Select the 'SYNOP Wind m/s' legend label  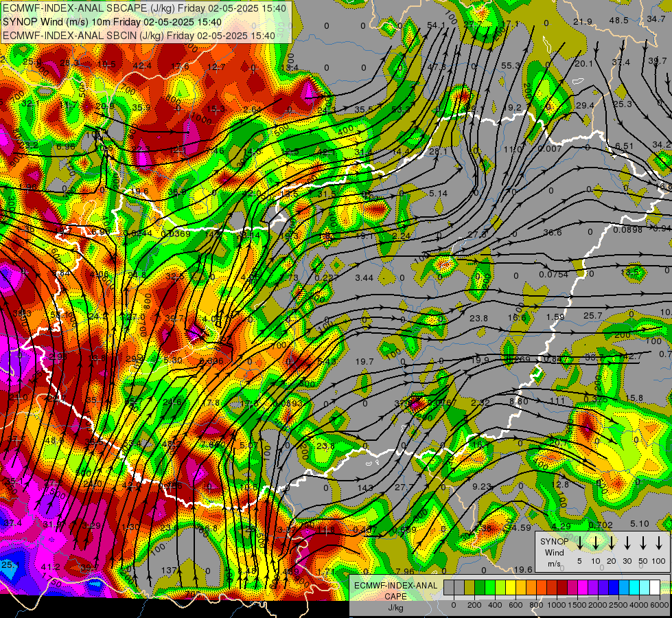554,552
